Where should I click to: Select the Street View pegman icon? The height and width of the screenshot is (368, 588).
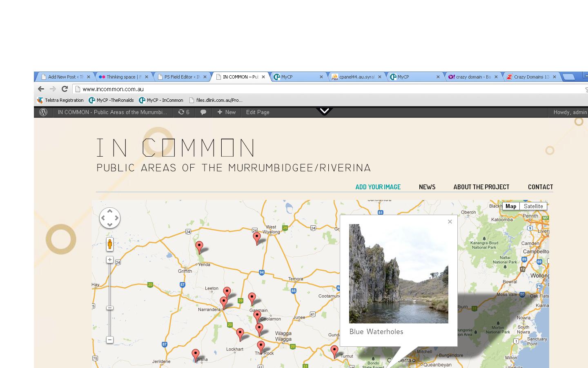tap(110, 245)
